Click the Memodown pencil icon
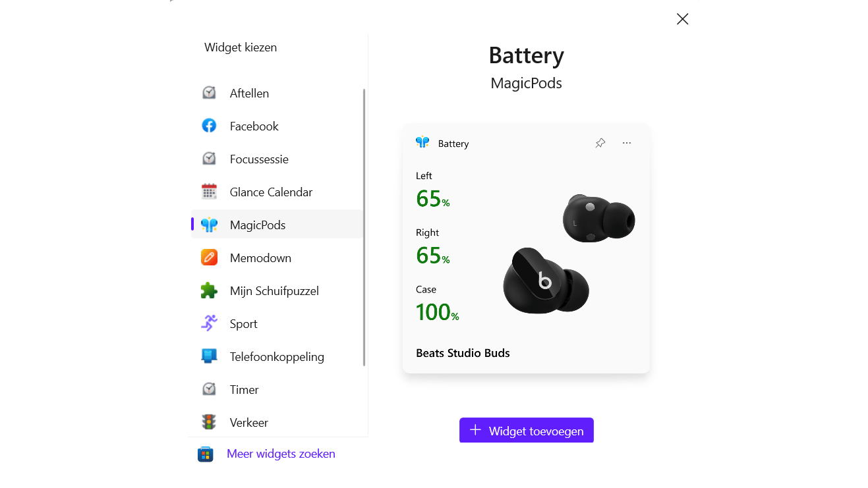Viewport: 868px width, 488px height. (209, 258)
